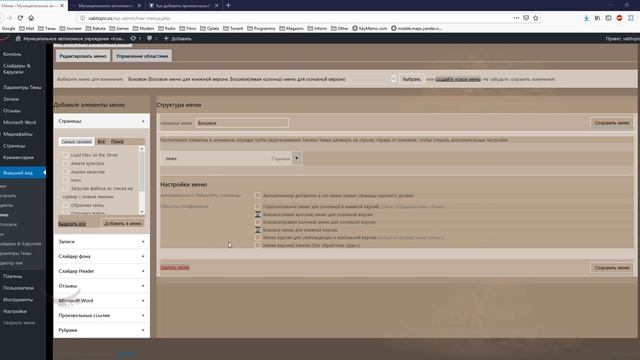
Task: Select the 'Все' pages tab
Action: (101, 141)
